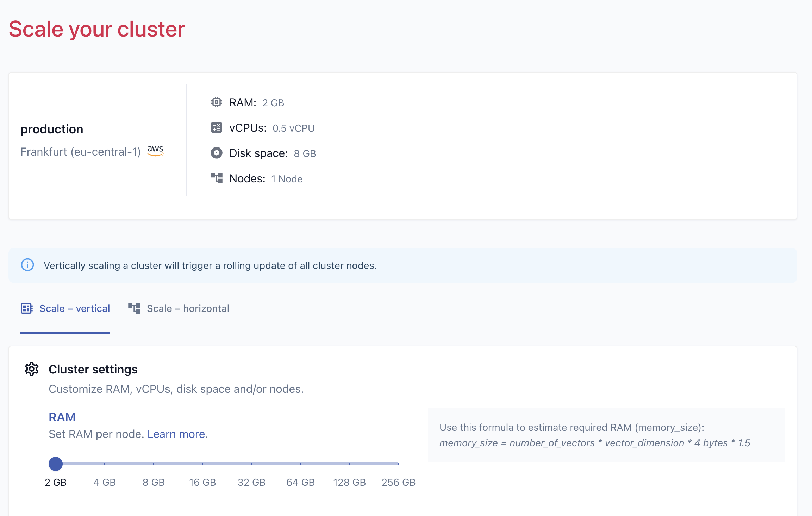This screenshot has height=516, width=812.
Task: Click the Nodes hierarchy icon in summary
Action: (x=216, y=178)
